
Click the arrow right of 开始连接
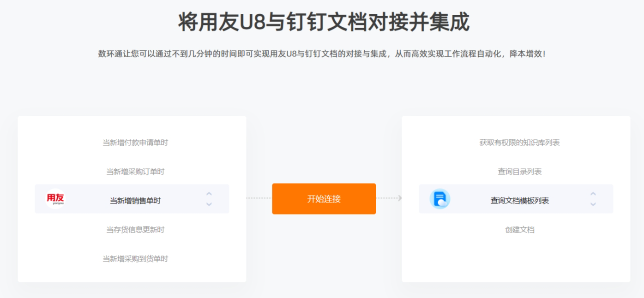point(389,198)
